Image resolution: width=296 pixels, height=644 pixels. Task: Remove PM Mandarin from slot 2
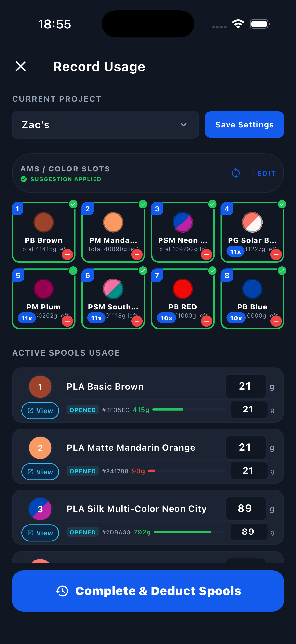click(x=137, y=254)
